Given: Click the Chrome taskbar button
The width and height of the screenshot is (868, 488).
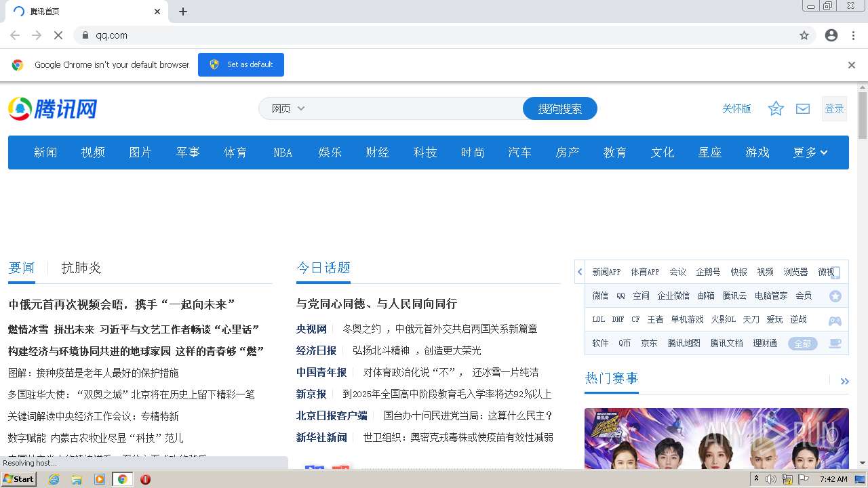Looking at the screenshot, I should click(x=122, y=479).
